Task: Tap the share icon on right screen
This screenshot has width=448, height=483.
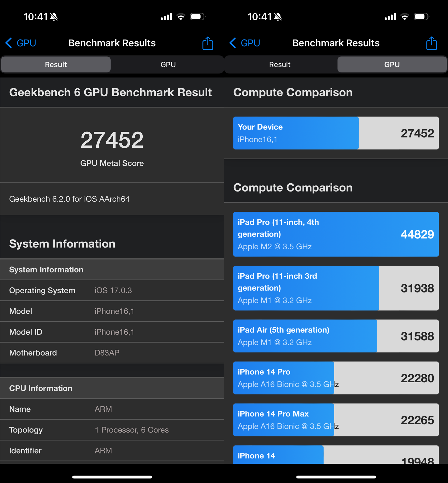Action: click(432, 43)
